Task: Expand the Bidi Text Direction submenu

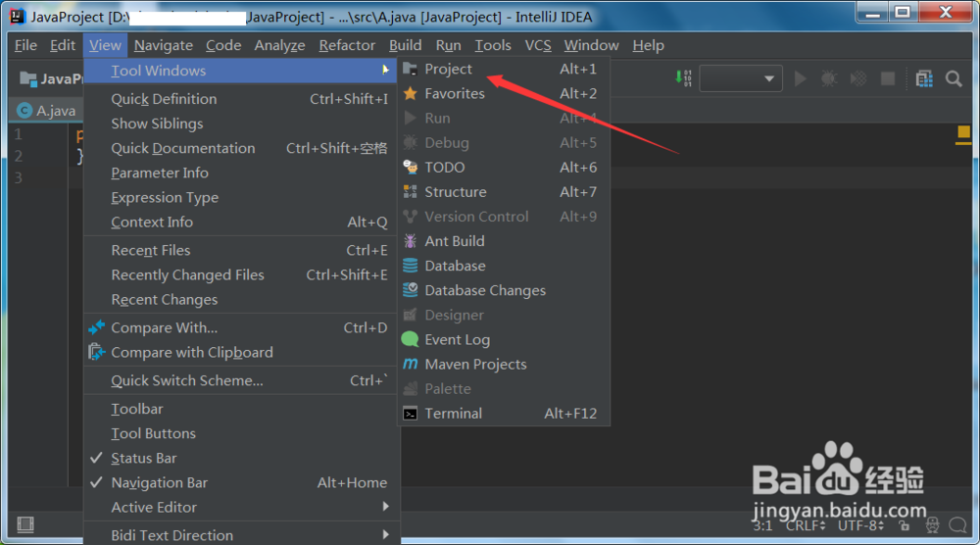Action: coord(242,535)
